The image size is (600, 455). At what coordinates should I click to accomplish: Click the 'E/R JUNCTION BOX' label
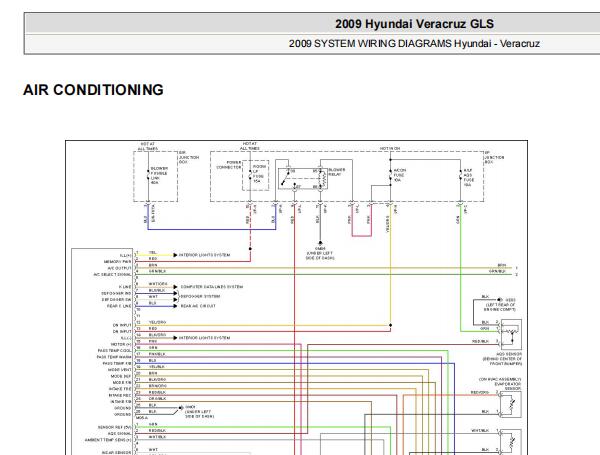pos(189,157)
